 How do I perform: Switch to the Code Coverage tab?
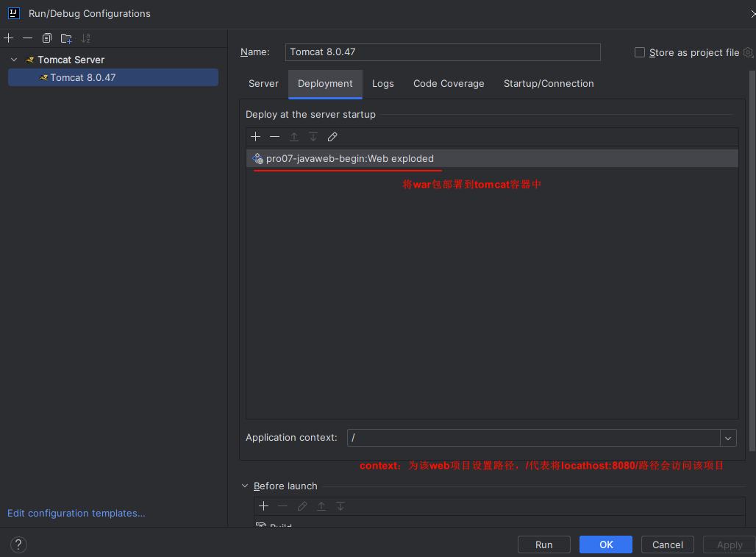[449, 83]
